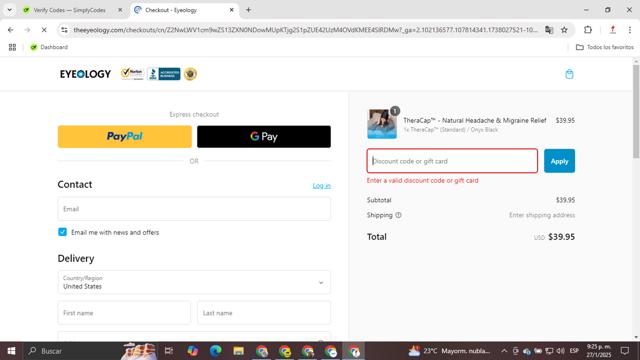Open site information icon in address bar
This screenshot has width=640, height=360.
coord(64,30)
